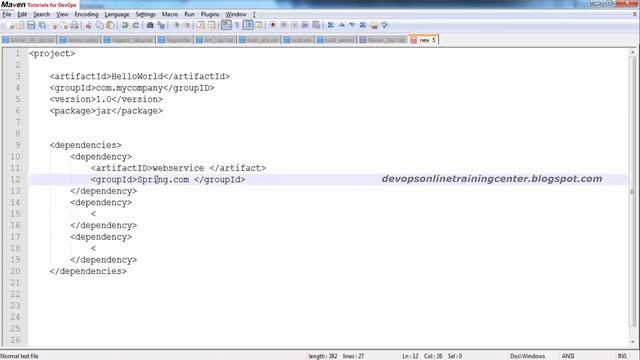This screenshot has width=640, height=360.
Task: Open the ? help menu
Action: [x=254, y=14]
